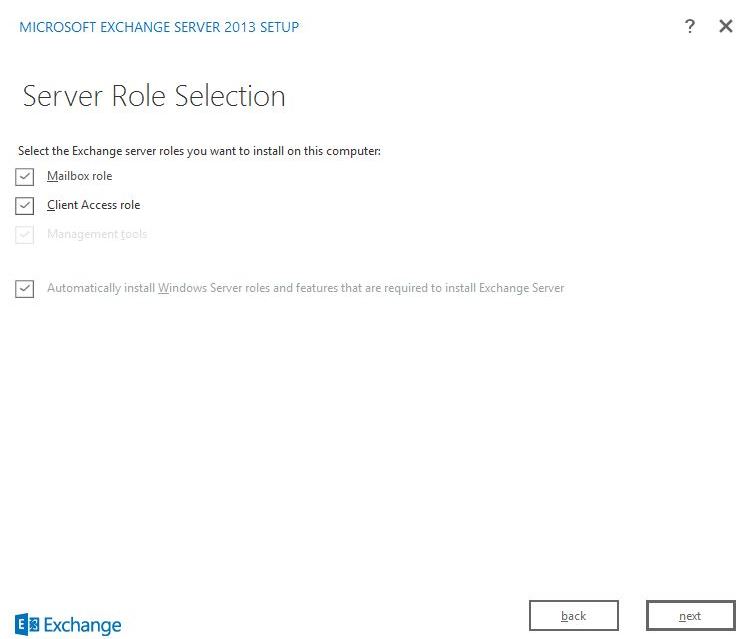Click the Server Role Selection heading
Image resolution: width=742 pixels, height=639 pixels.
click(154, 96)
